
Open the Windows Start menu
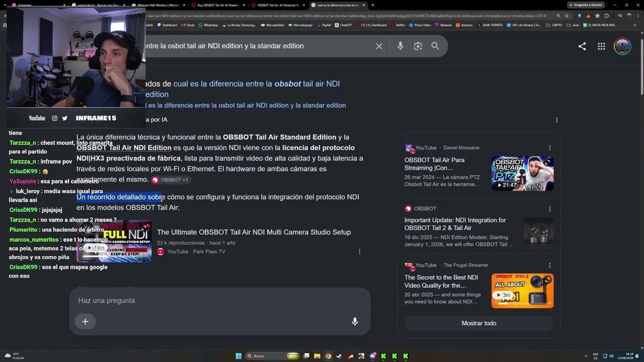pos(238,356)
